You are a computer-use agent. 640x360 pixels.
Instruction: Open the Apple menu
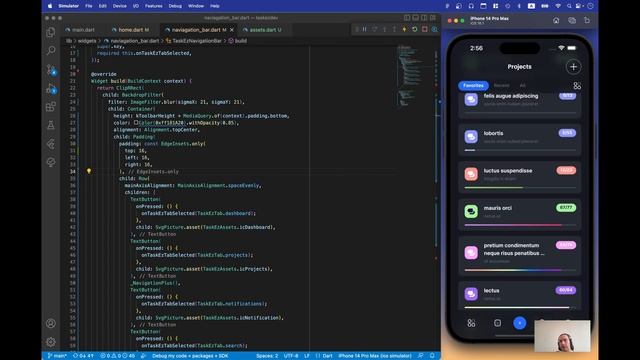coord(50,6)
